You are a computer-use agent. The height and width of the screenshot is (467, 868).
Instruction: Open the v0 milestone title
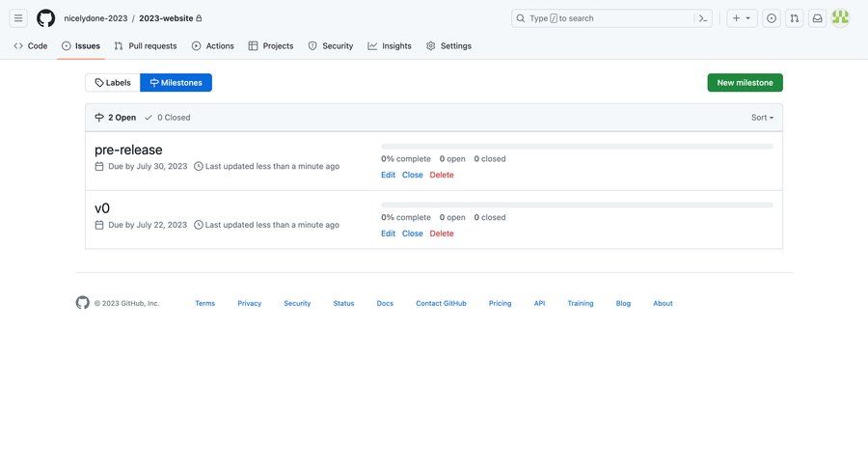coord(102,208)
